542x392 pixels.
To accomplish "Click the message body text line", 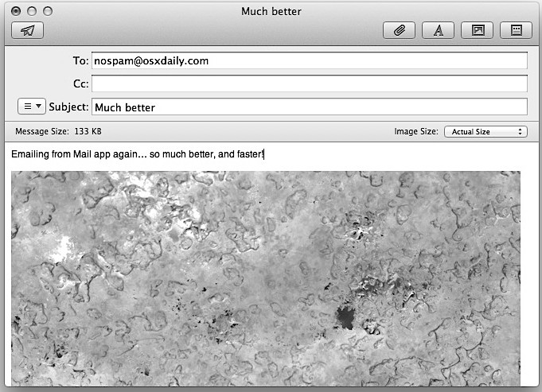I will (x=138, y=154).
